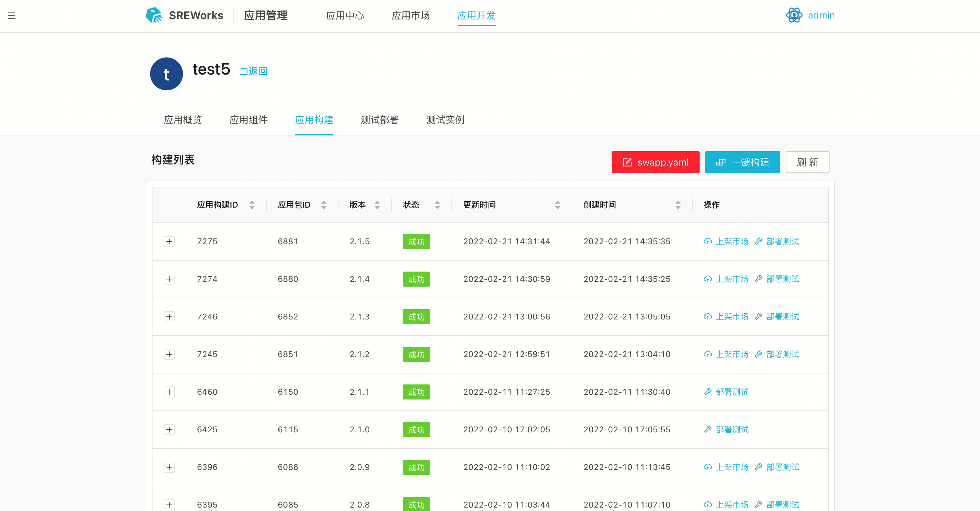This screenshot has width=980, height=511.
Task: Sort by 创建时间 column arrows
Action: (678, 205)
